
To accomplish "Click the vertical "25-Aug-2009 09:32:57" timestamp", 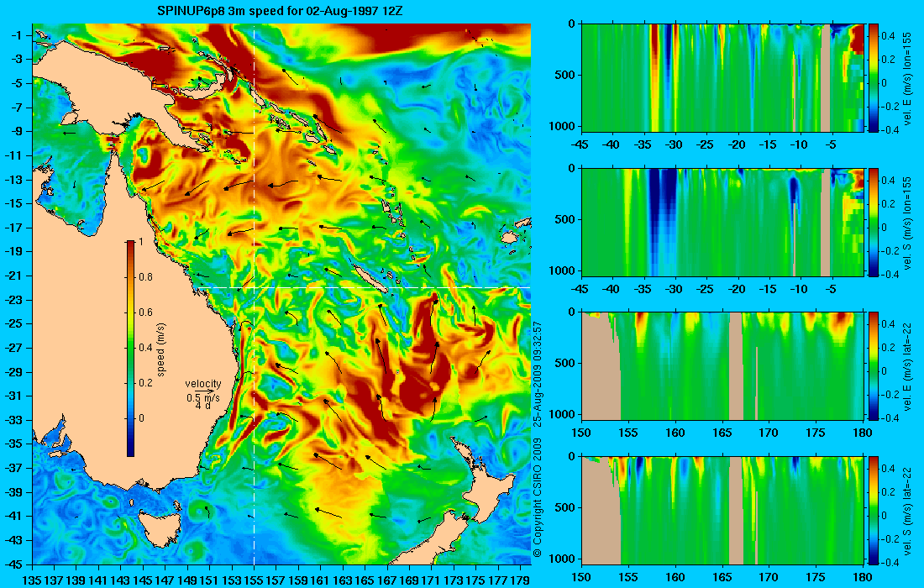I will coord(537,374).
